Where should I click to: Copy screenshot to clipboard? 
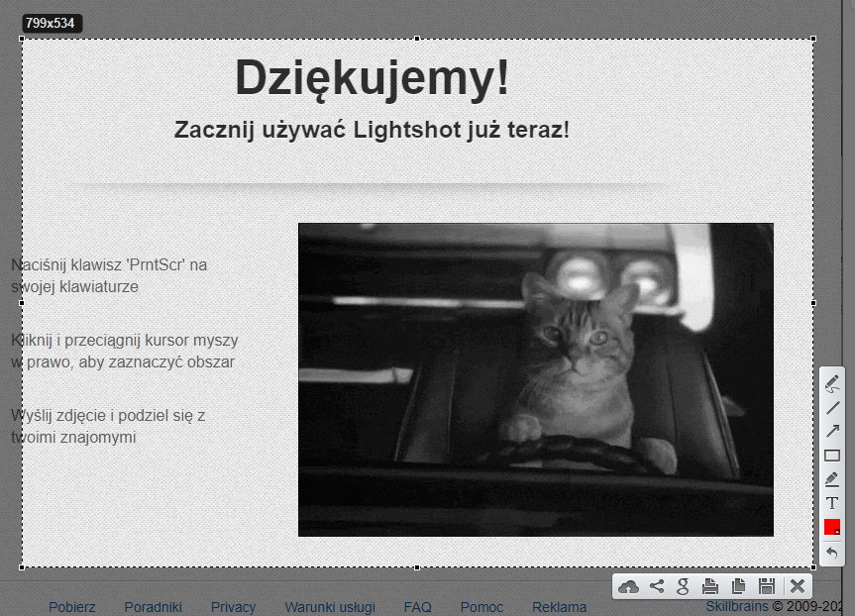tap(738, 586)
